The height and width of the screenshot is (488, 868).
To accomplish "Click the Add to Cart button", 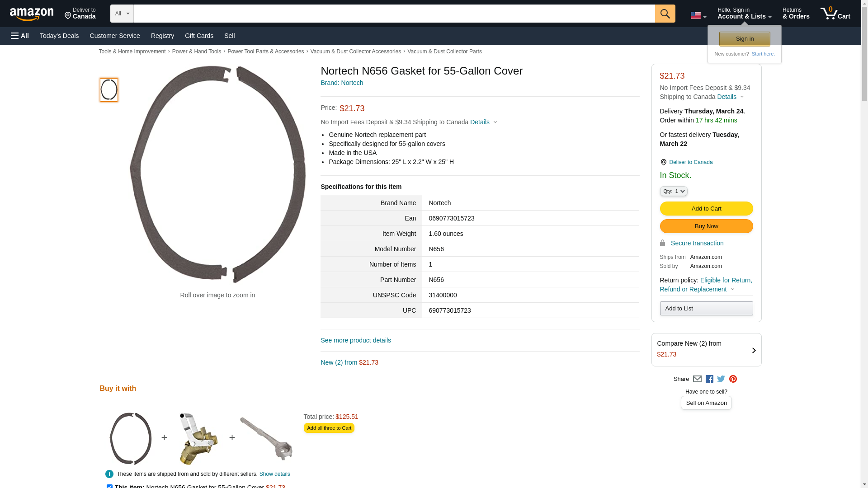I will point(706,208).
